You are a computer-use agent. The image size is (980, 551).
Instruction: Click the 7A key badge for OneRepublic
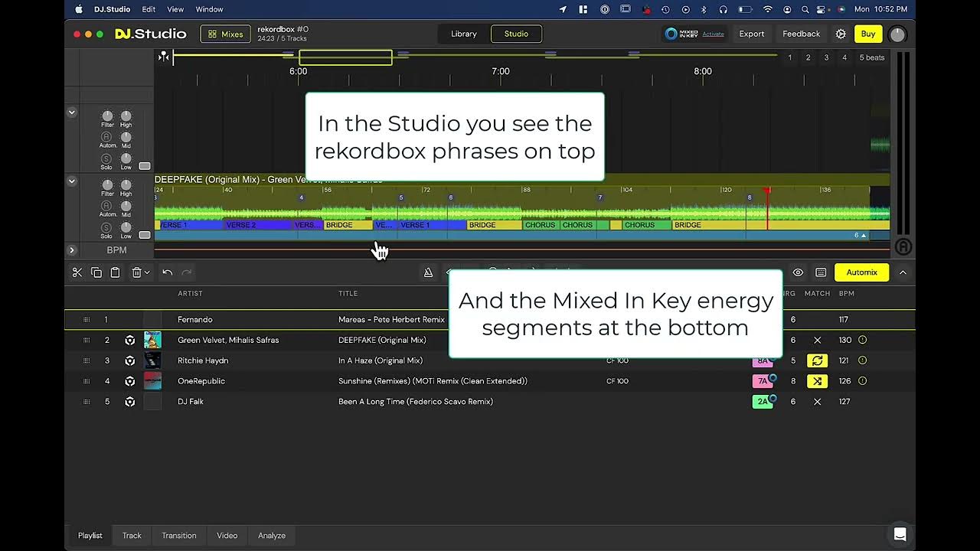(x=763, y=381)
